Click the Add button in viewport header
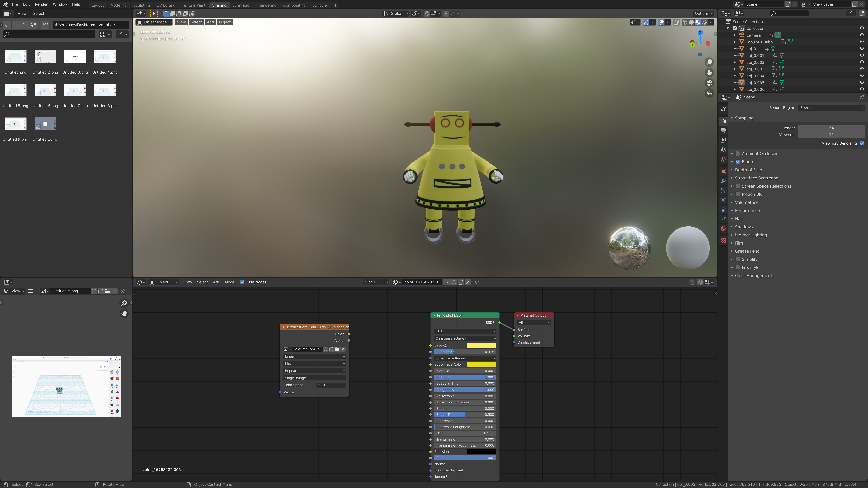Image resolution: width=868 pixels, height=488 pixels. (x=210, y=22)
